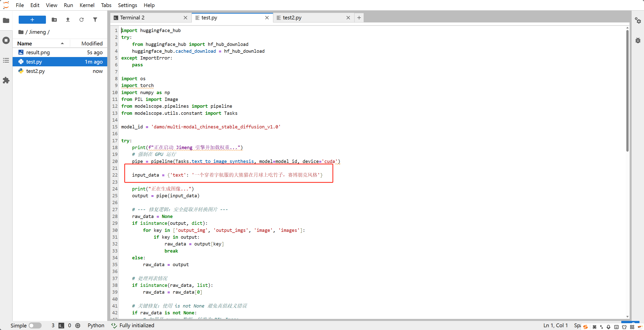Open the Extension Manager sidebar icon
The height and width of the screenshot is (330, 644).
click(x=6, y=80)
